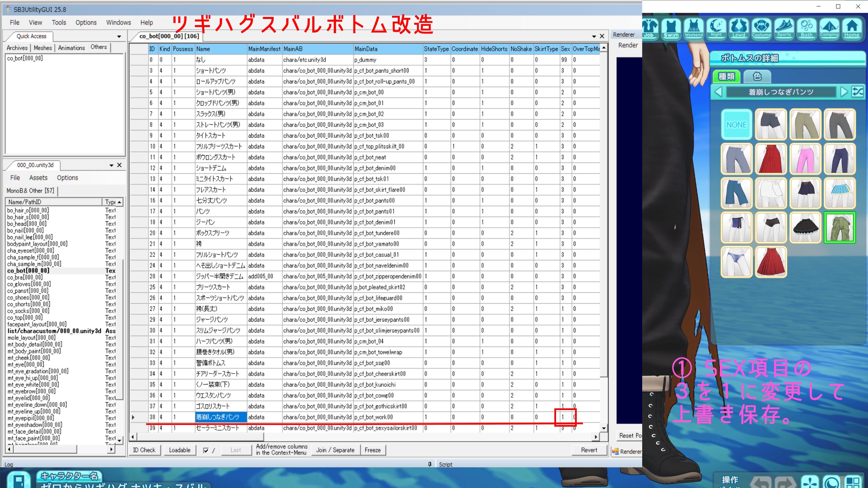Toggle the checkbox beside the Loadable button
Viewport: 868px width, 488px height.
205,450
